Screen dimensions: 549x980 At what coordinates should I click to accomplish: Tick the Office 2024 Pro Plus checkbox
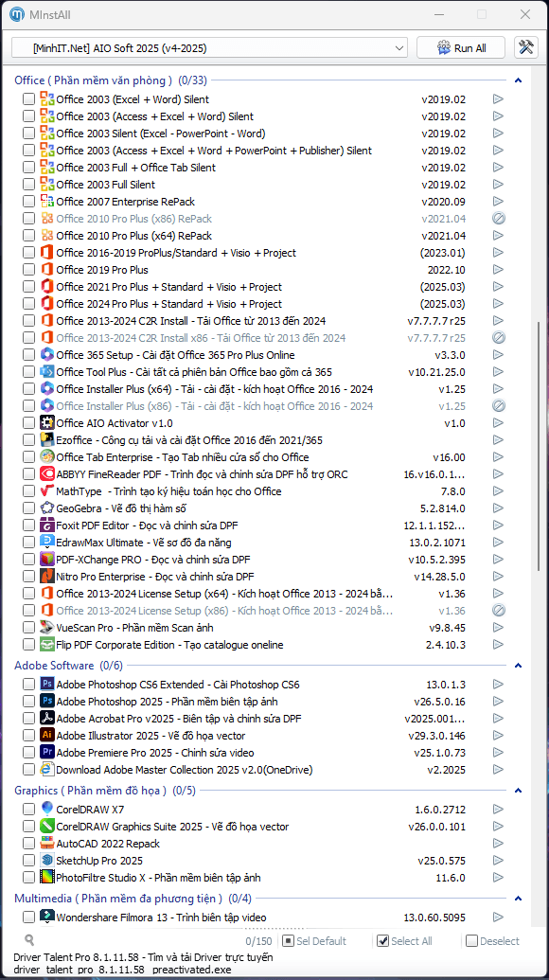[28, 304]
